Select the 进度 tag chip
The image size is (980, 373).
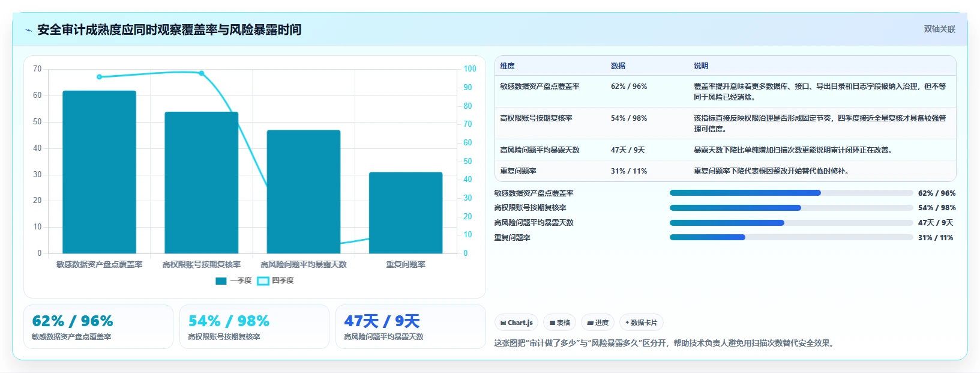click(598, 323)
